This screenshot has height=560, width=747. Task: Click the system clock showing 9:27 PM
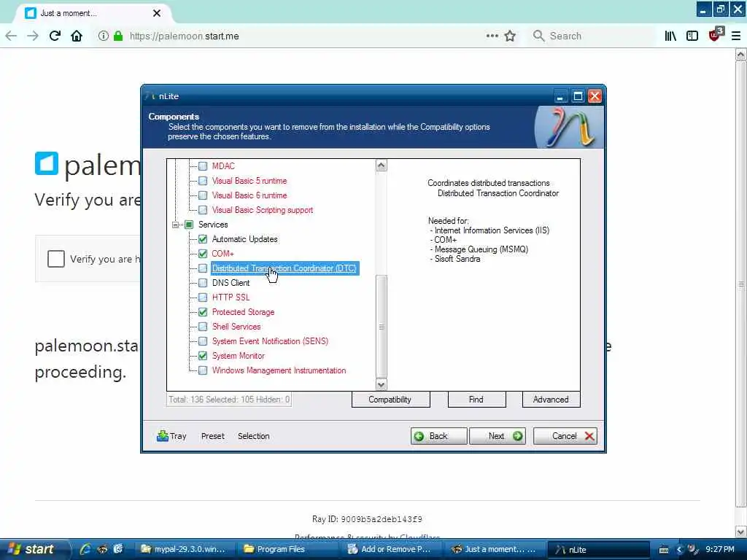(719, 550)
